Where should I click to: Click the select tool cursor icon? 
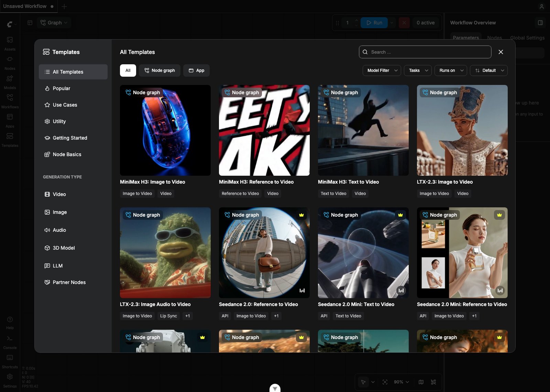pyautogui.click(x=363, y=382)
